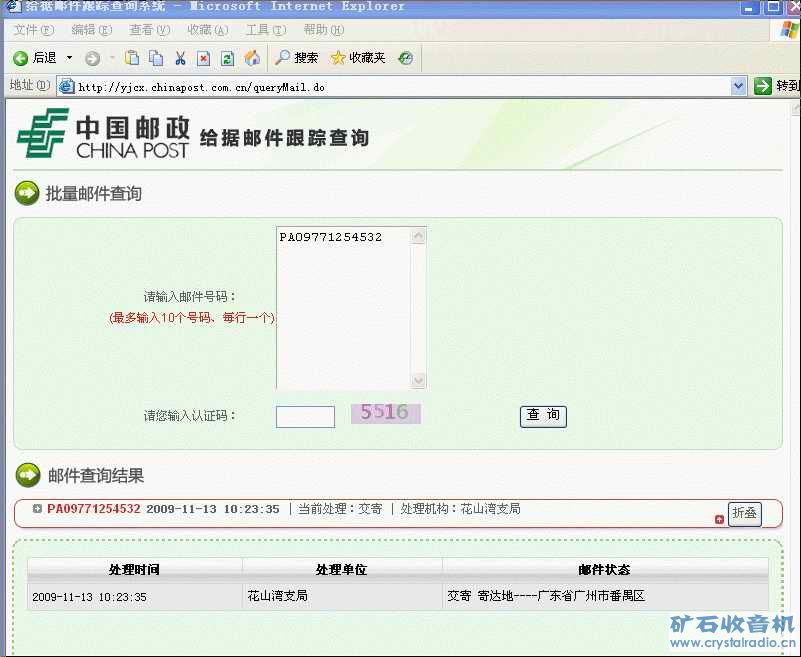This screenshot has width=801, height=657.
Task: Click the verification code input box
Action: tap(305, 416)
